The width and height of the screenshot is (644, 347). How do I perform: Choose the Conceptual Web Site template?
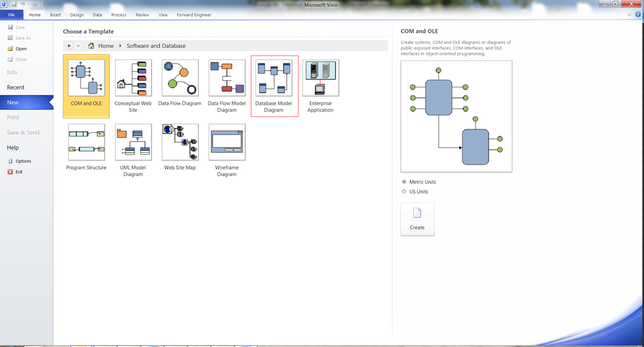pos(133,79)
